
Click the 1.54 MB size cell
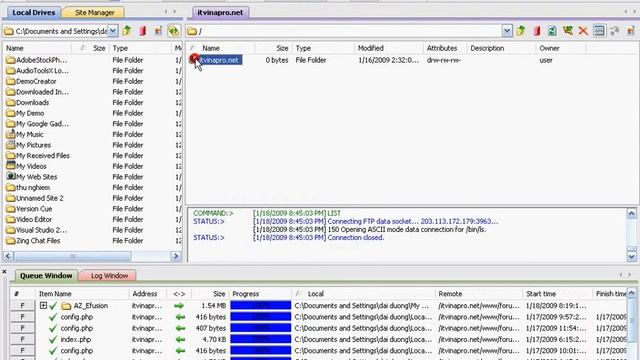(x=214, y=306)
